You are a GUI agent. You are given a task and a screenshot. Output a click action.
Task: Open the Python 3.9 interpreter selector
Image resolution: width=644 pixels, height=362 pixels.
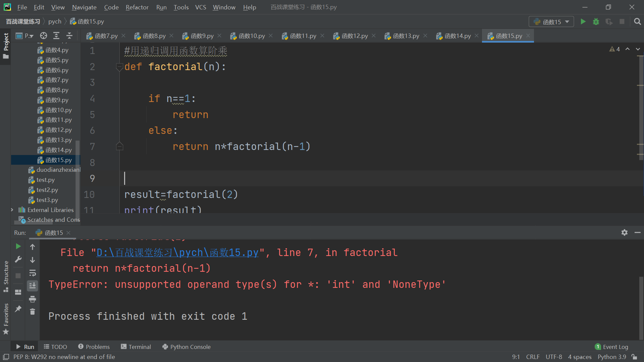612,357
